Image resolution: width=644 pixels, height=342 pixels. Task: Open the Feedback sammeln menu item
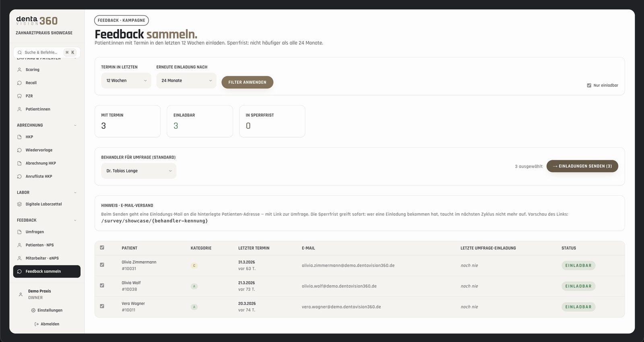click(x=47, y=272)
